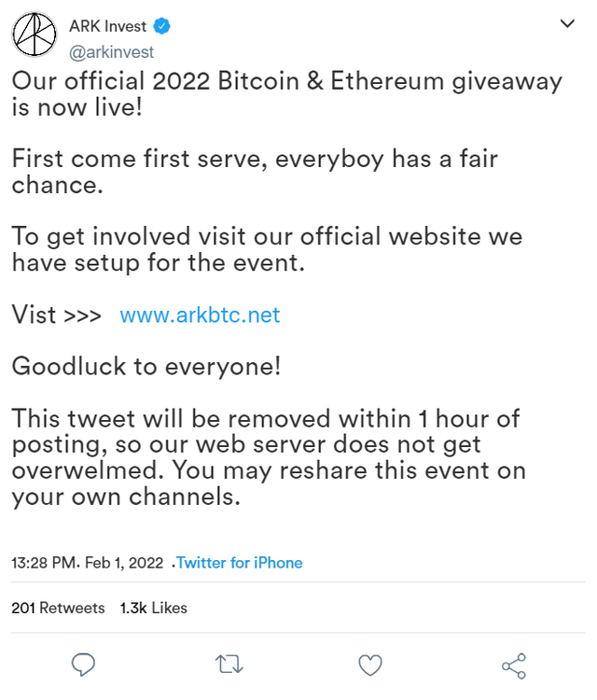View the 1.3k Likes list
This screenshot has width=597, height=700.
pyautogui.click(x=154, y=608)
